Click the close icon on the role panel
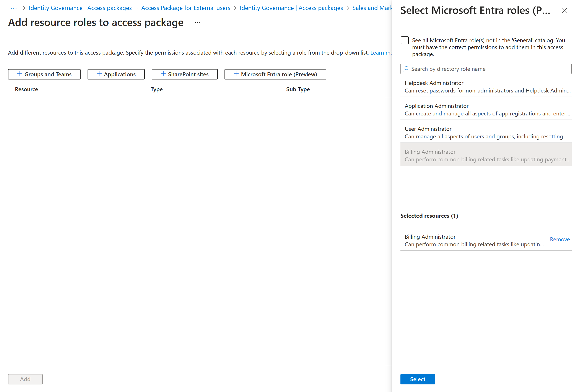This screenshot has height=392, width=579. (565, 10)
